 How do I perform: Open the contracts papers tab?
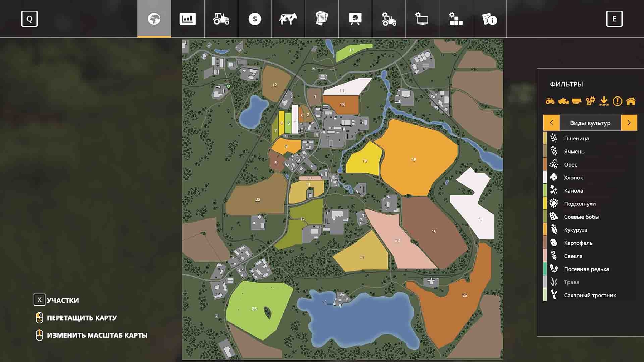(322, 19)
